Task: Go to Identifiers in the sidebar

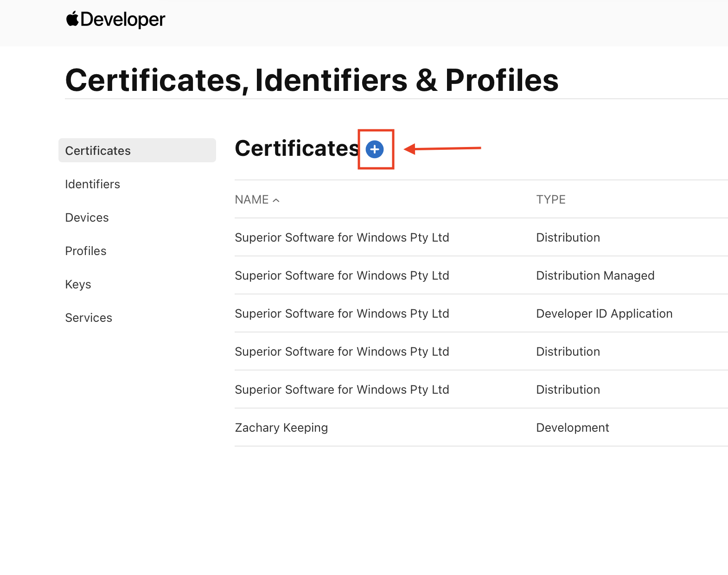Action: coord(92,184)
